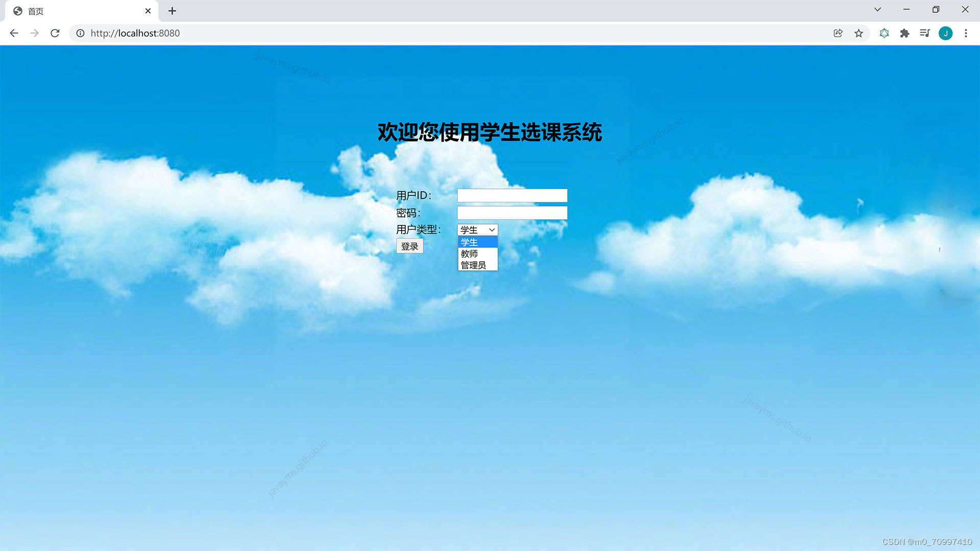
Task: Click the green J profile avatar
Action: (945, 33)
